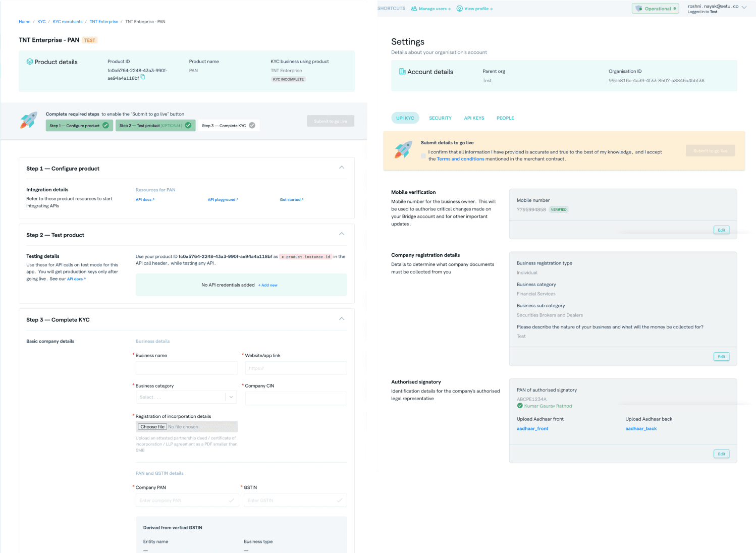Edit the Mobile verification details
Viewport: 756px width, 553px height.
point(722,230)
